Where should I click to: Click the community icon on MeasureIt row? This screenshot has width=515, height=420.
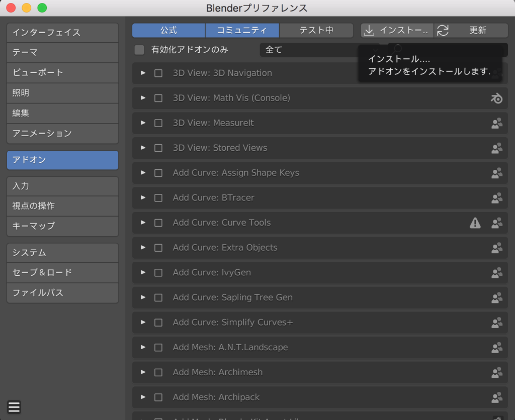pos(496,123)
